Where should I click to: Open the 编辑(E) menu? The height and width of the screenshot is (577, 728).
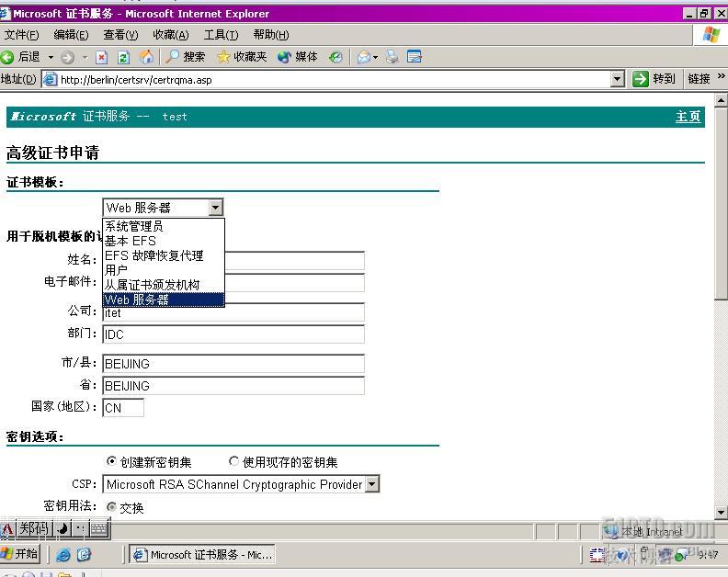click(x=71, y=35)
